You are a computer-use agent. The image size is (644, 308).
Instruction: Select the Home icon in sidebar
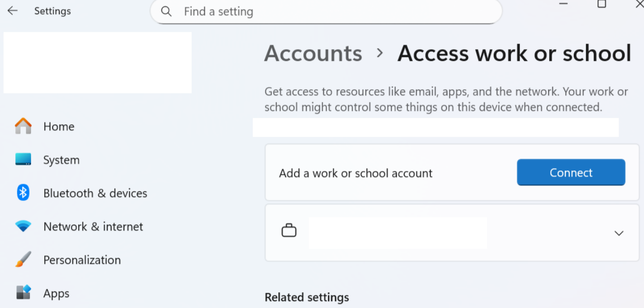click(x=23, y=126)
